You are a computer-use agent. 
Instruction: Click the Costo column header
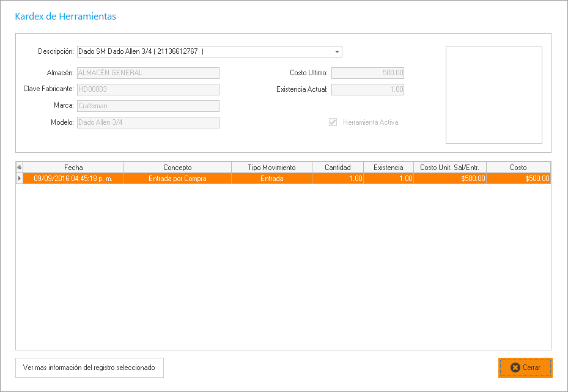point(518,167)
